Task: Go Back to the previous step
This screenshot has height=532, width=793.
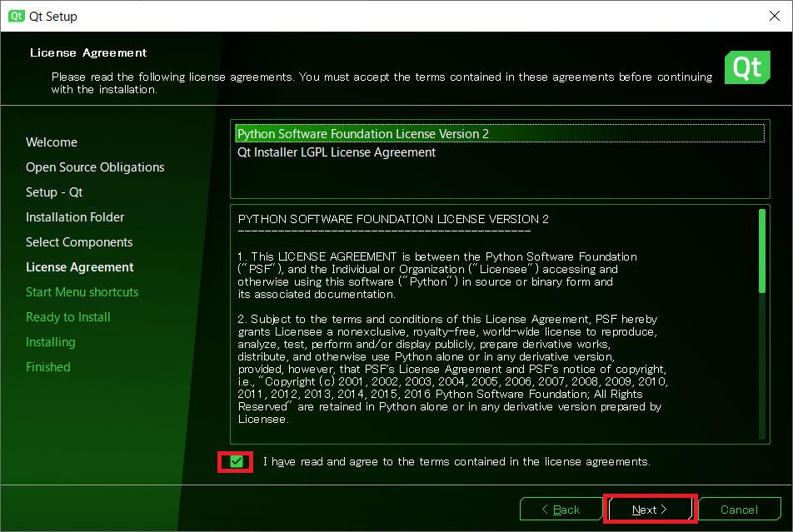Action: click(561, 510)
